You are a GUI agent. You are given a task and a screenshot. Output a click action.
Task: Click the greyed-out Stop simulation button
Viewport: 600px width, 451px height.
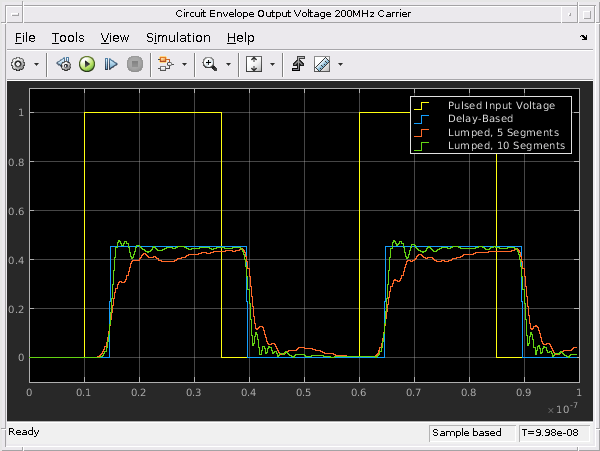point(135,64)
